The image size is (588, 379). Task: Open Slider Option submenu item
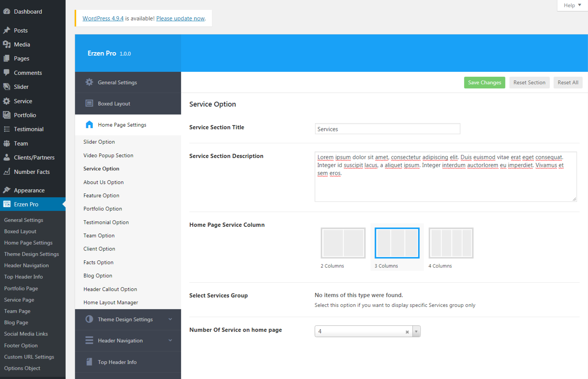[99, 142]
